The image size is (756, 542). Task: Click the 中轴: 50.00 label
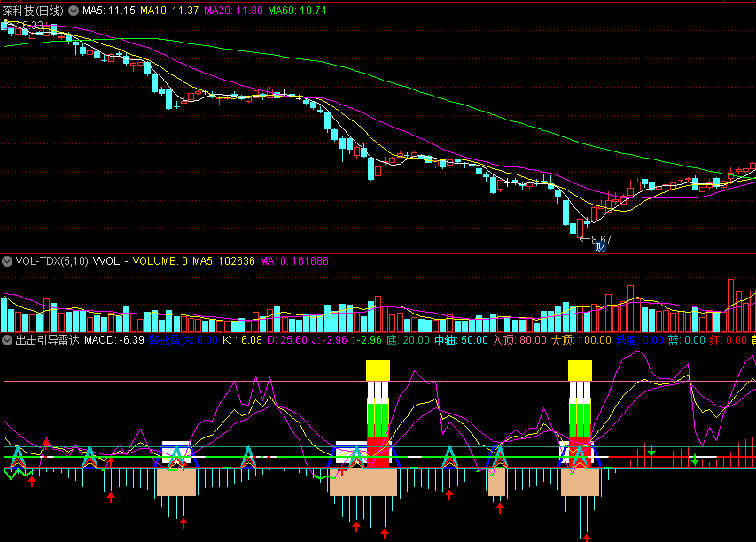point(462,340)
